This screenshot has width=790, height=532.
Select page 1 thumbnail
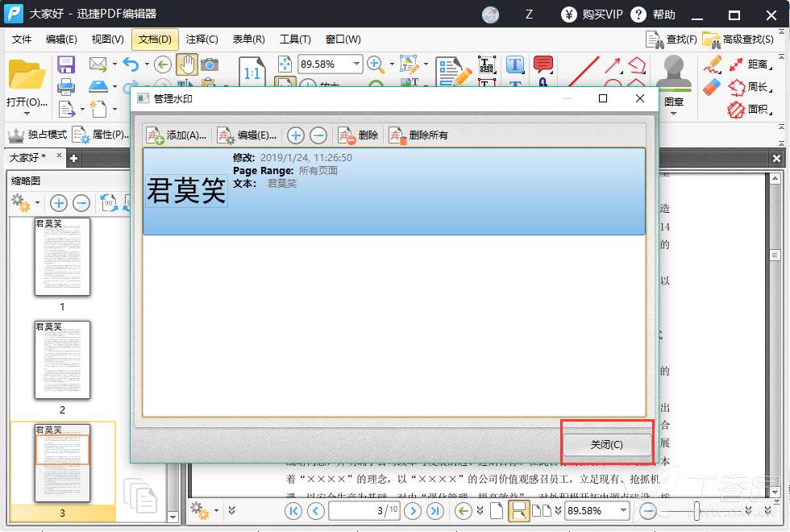[62, 256]
